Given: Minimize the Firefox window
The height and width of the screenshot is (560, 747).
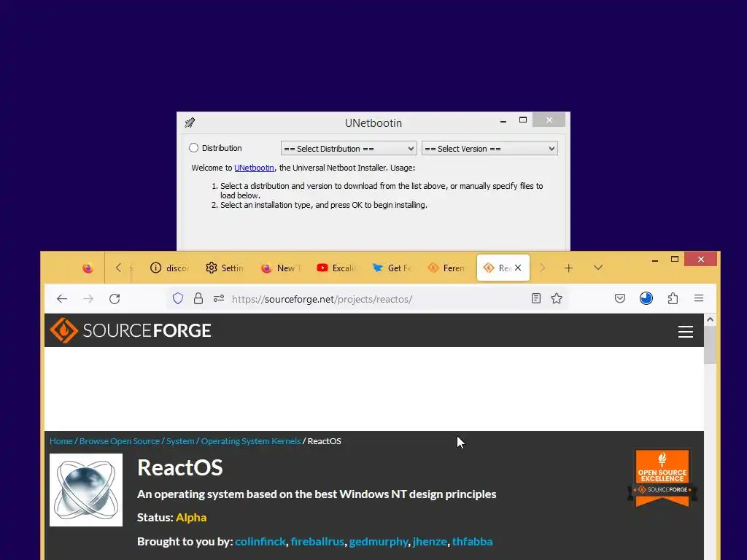Looking at the screenshot, I should coord(655,260).
